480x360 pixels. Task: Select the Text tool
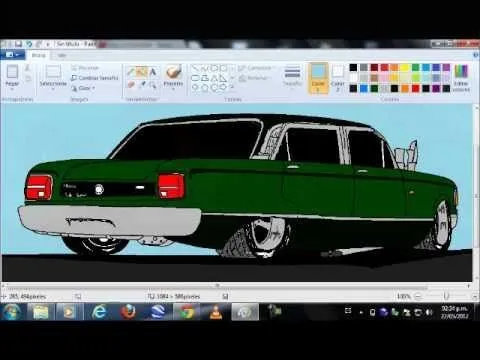click(x=153, y=72)
